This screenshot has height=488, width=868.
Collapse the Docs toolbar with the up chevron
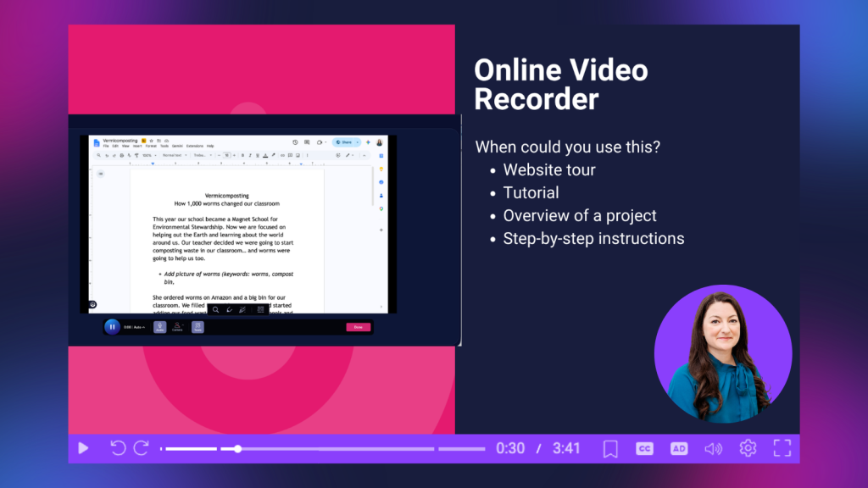[364, 156]
